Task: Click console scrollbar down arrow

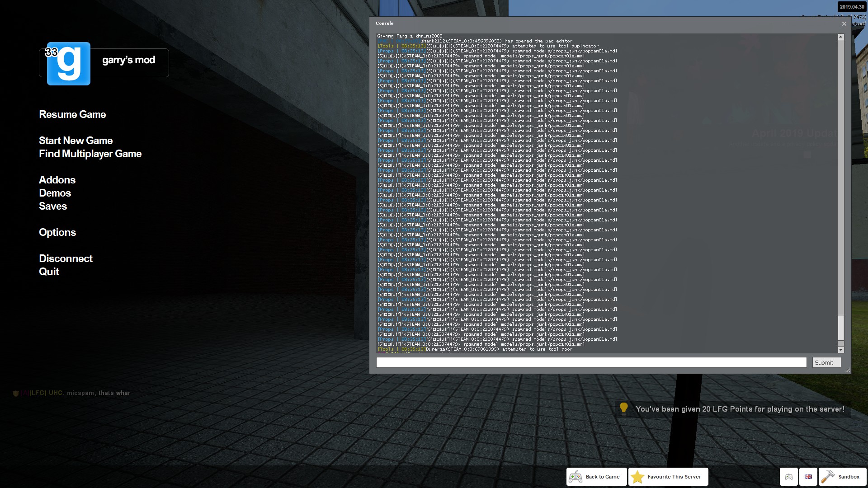Action: 841,350
